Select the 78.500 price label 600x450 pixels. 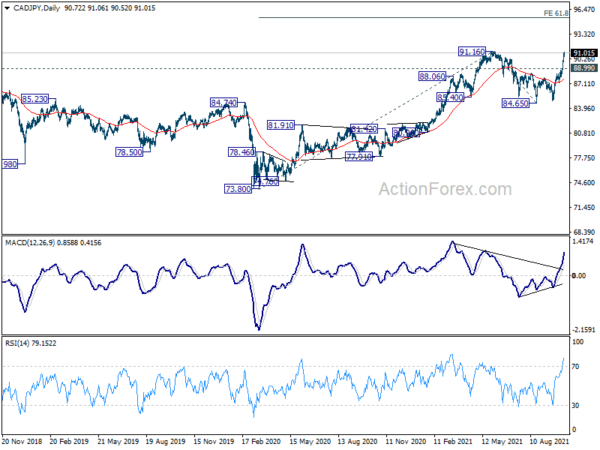pyautogui.click(x=129, y=152)
